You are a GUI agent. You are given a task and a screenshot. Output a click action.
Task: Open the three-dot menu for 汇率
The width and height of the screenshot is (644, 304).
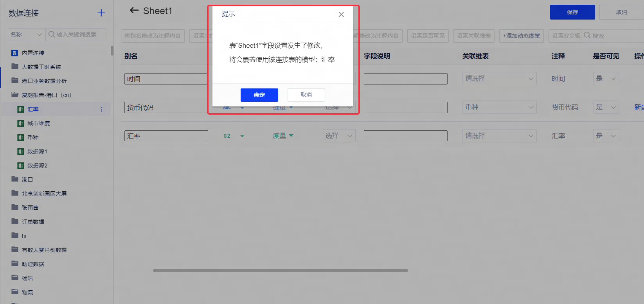tap(102, 109)
